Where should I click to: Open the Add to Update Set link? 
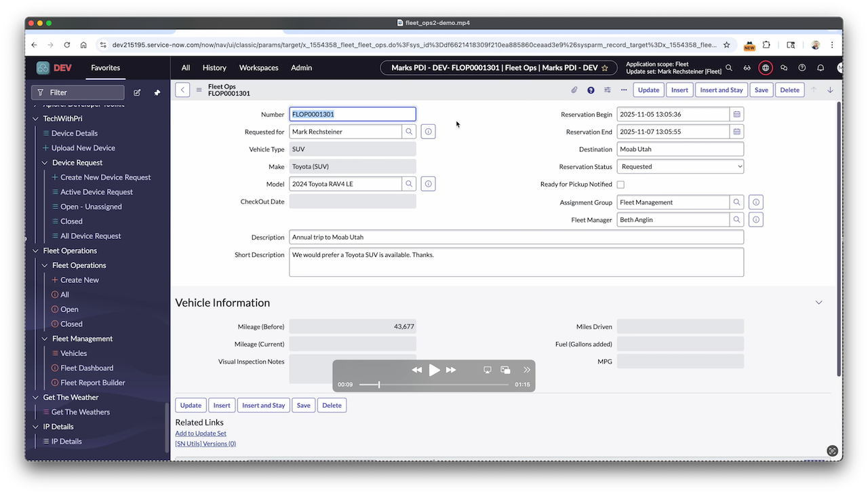(201, 433)
